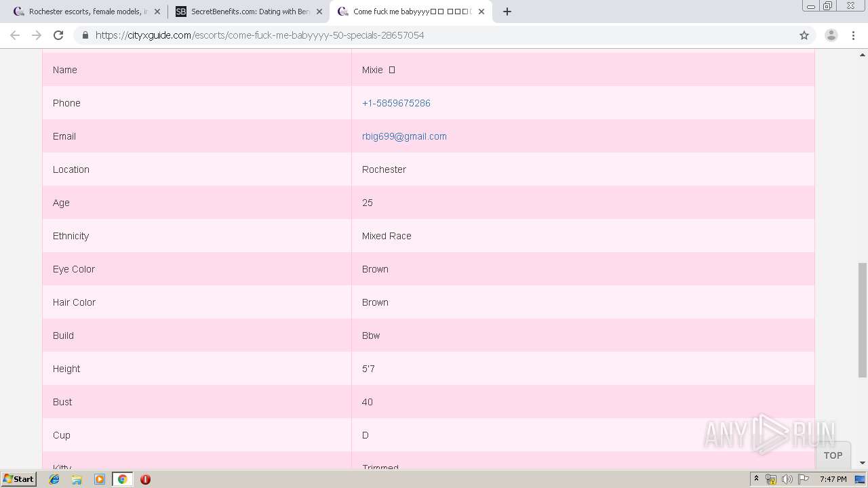The image size is (868, 488).
Task: Select the Location value Rochester
Action: point(384,169)
